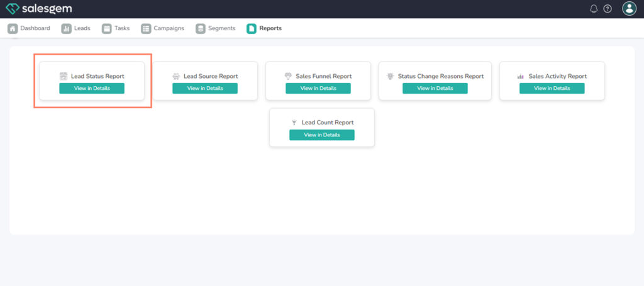Click the Lead Source Report icon
The image size is (644, 286).
[176, 76]
